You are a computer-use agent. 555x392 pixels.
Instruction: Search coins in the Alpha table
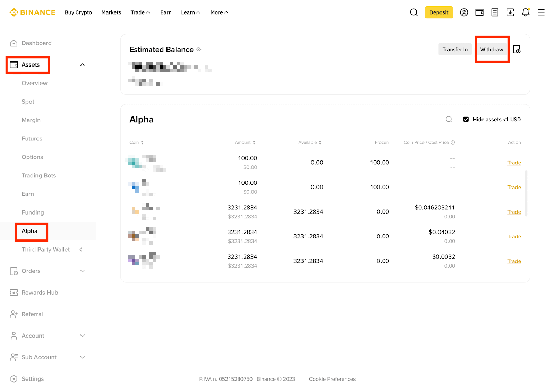coord(449,120)
